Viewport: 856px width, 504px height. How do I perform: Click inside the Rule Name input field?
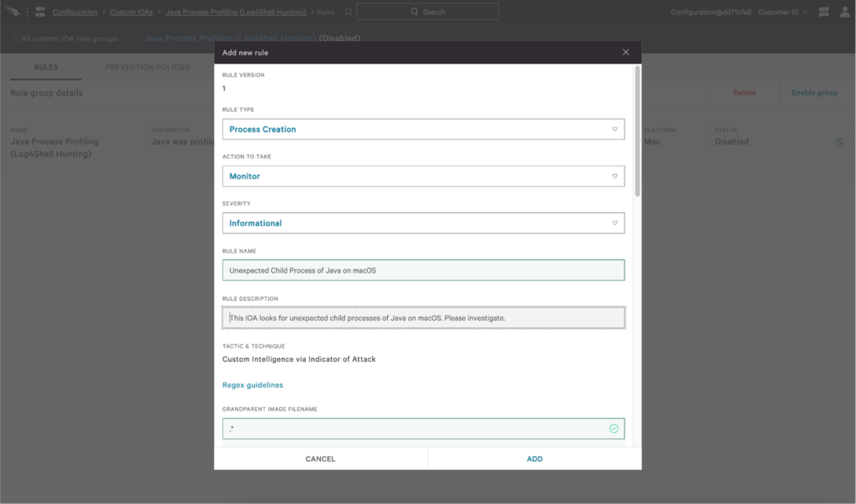click(422, 270)
